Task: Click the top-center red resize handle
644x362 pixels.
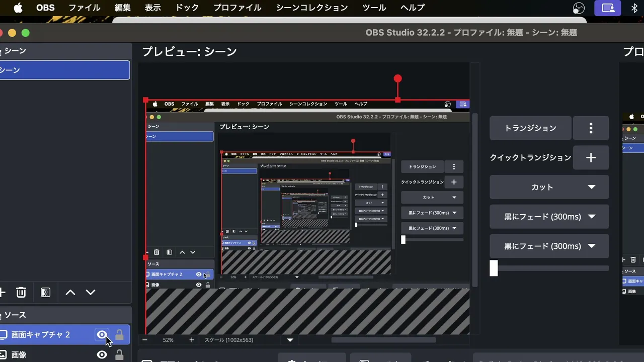Action: [398, 100]
